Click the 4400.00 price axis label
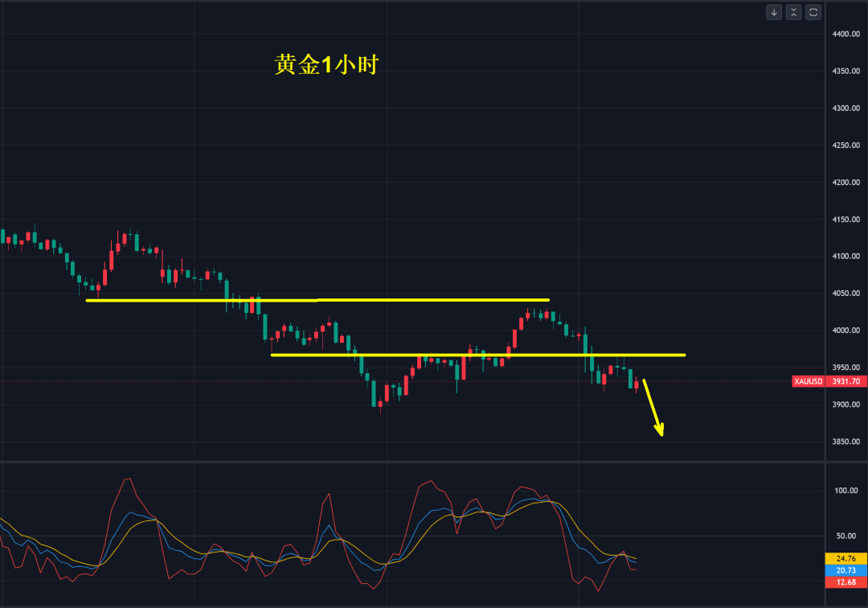Viewport: 868px width, 608px height. tap(846, 35)
